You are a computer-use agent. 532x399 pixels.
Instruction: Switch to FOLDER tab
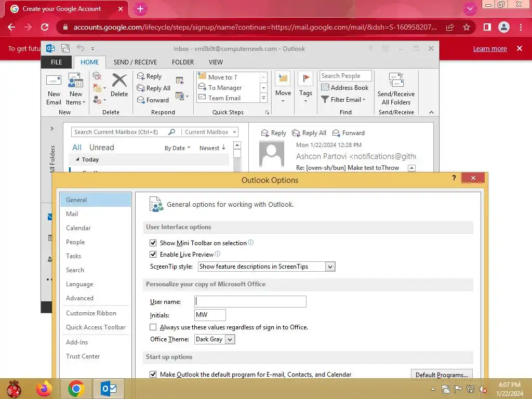(182, 62)
